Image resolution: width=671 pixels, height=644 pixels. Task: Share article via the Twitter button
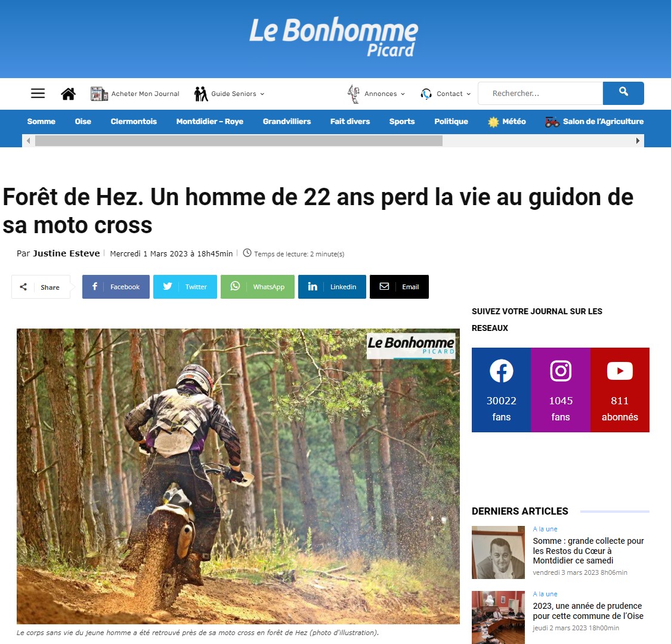tap(185, 287)
